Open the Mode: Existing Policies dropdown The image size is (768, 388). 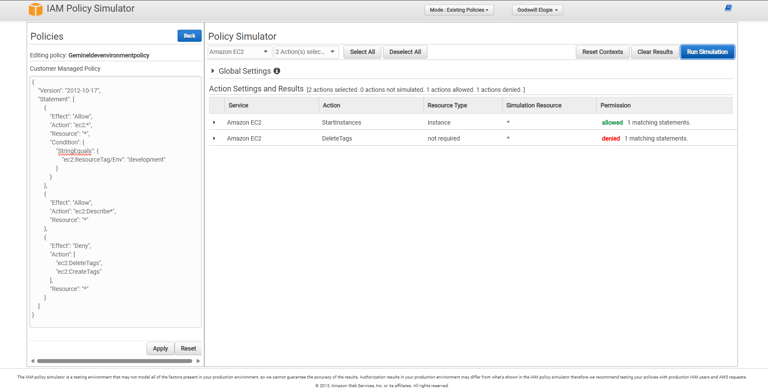coord(459,10)
